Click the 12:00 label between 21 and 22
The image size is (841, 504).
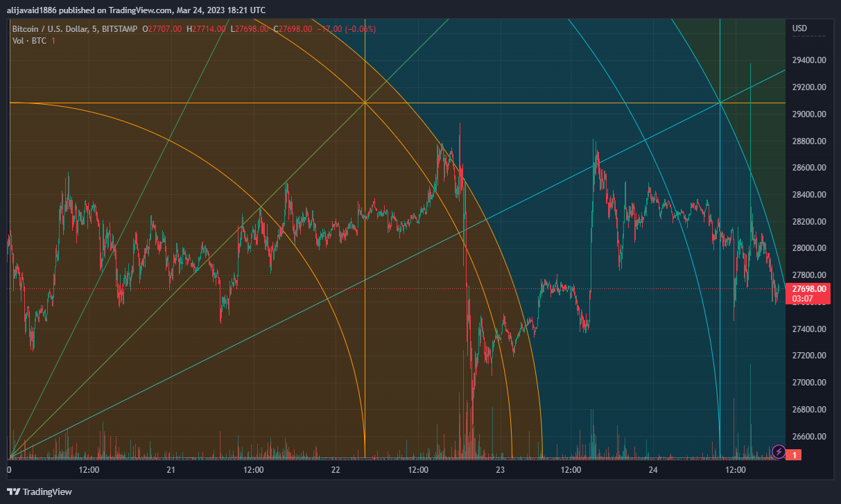click(x=254, y=470)
